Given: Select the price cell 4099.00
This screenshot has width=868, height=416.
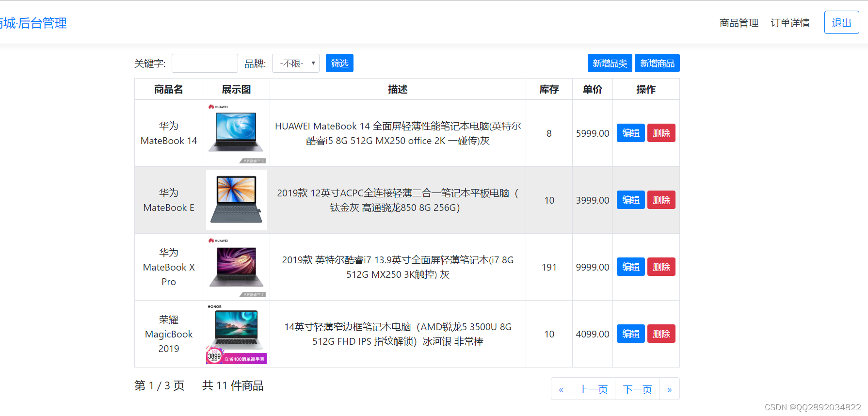Looking at the screenshot, I should 593,334.
